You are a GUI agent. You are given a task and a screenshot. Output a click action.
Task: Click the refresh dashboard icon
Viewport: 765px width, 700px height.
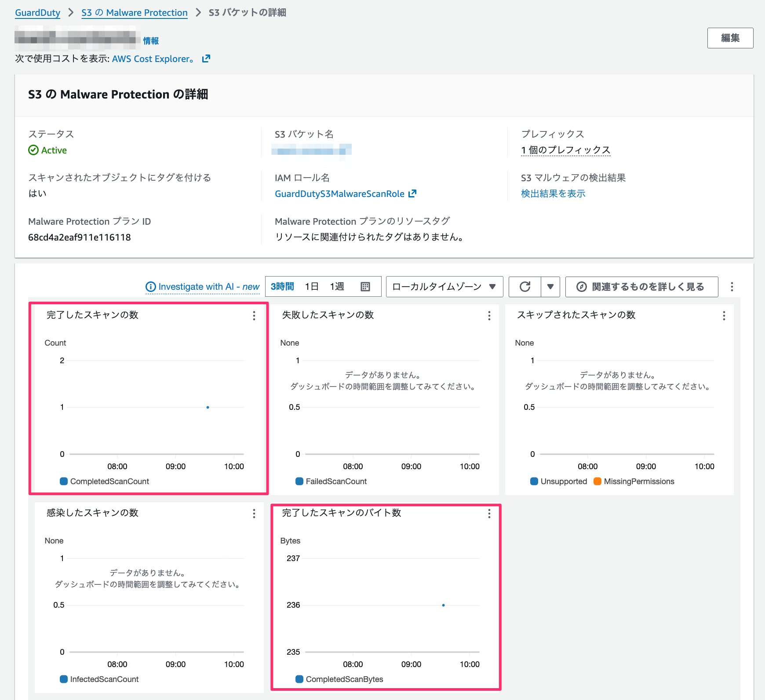click(x=525, y=287)
